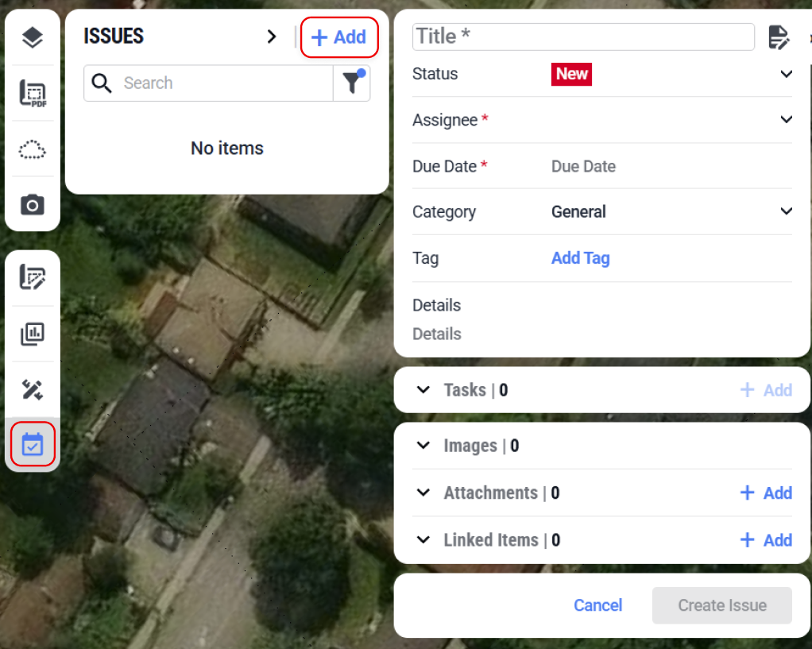Open the annotation drawing tool icon
This screenshot has width=812, height=649.
[x=32, y=277]
